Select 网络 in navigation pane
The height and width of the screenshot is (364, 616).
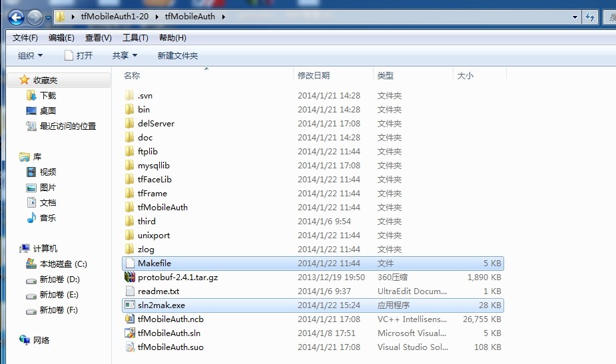[34, 340]
